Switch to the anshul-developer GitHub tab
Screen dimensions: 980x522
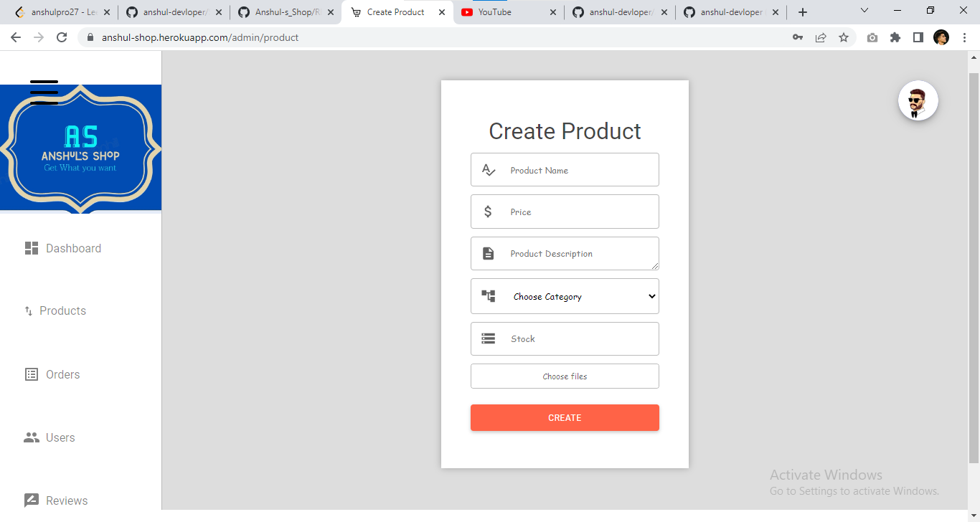(617, 11)
